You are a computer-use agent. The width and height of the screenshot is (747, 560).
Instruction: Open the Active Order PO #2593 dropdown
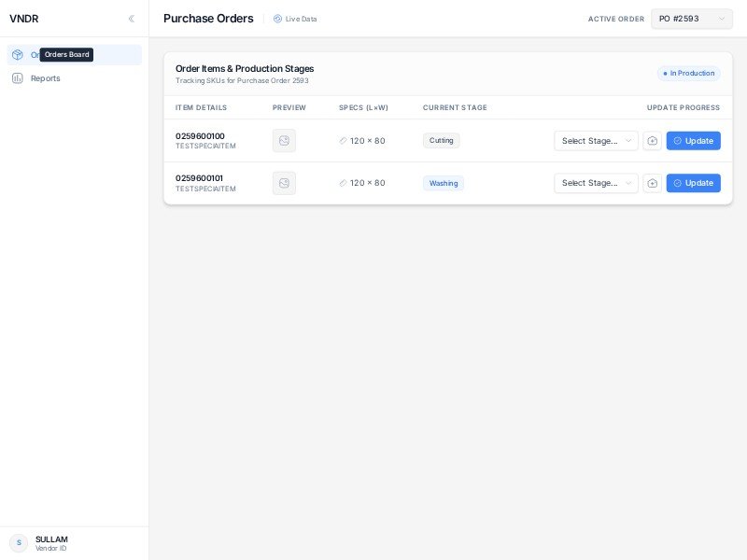tap(691, 19)
